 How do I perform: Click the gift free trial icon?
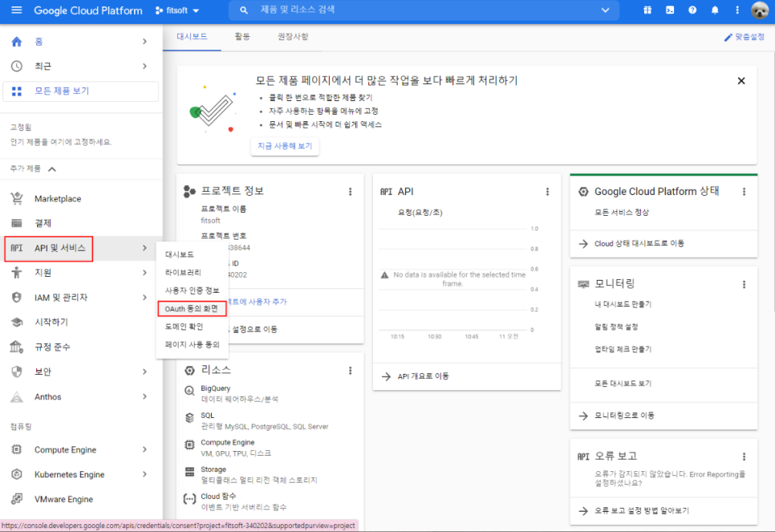click(647, 10)
